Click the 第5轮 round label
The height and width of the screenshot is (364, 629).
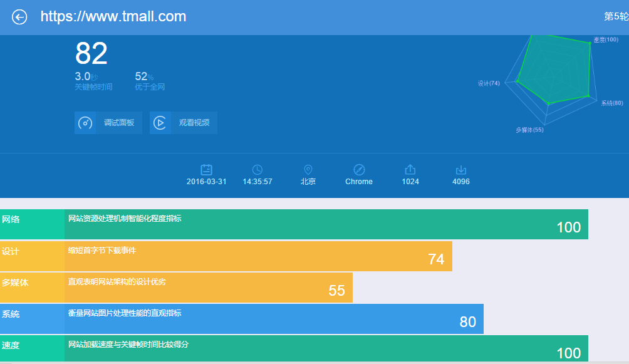pyautogui.click(x=616, y=16)
